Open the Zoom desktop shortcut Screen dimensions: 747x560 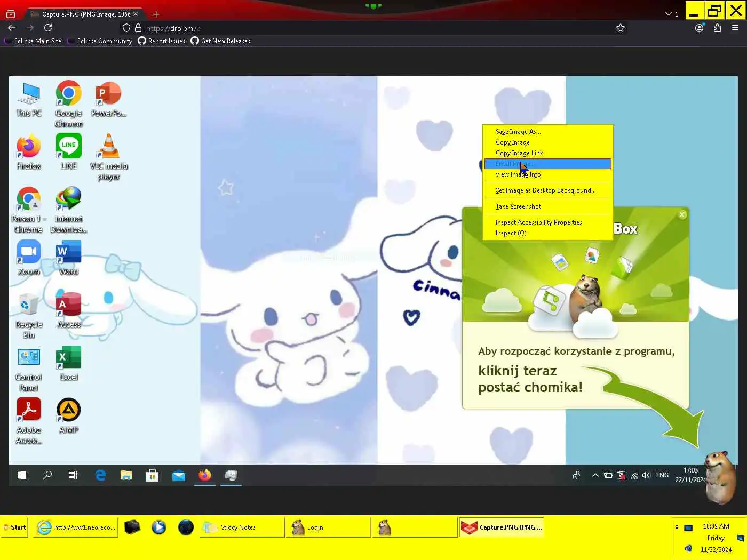(29, 258)
